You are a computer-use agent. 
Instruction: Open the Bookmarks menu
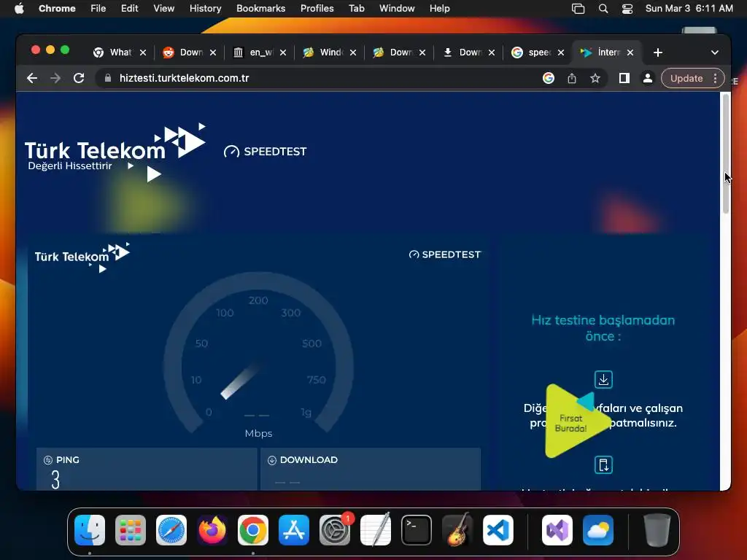260,8
